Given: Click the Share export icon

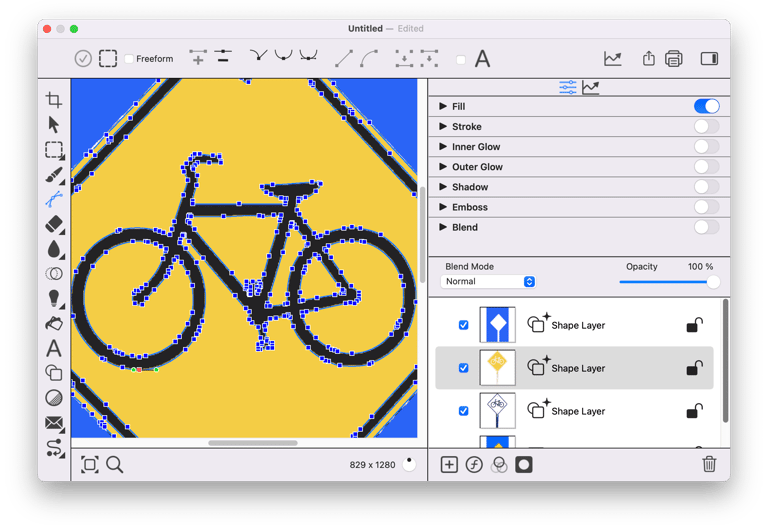Looking at the screenshot, I should click(648, 58).
